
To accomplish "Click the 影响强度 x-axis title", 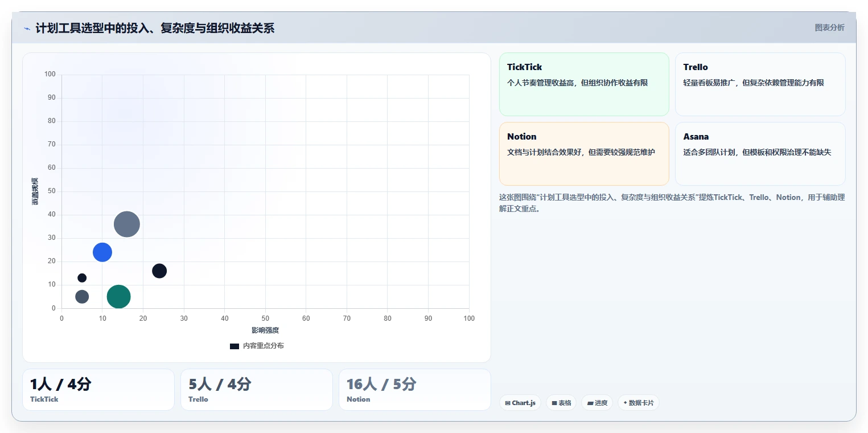I will point(265,330).
